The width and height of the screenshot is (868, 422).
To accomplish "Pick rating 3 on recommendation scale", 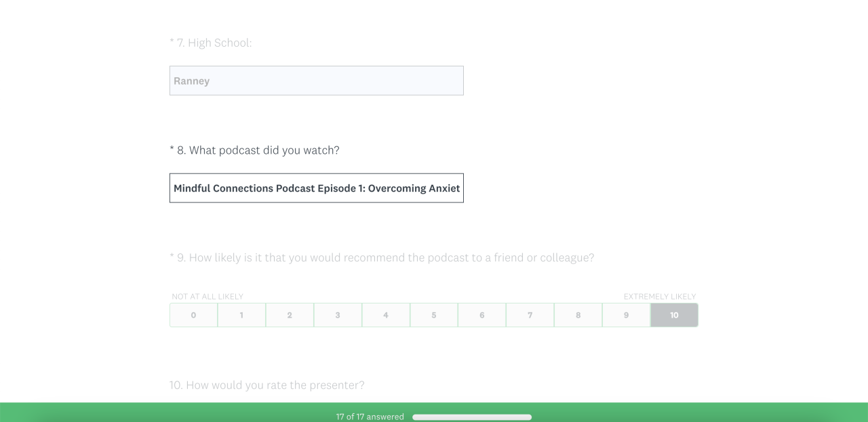I will (338, 315).
